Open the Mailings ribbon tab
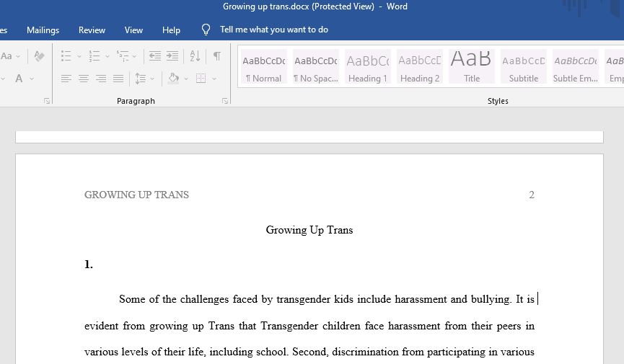This screenshot has width=624, height=364. coord(43,30)
